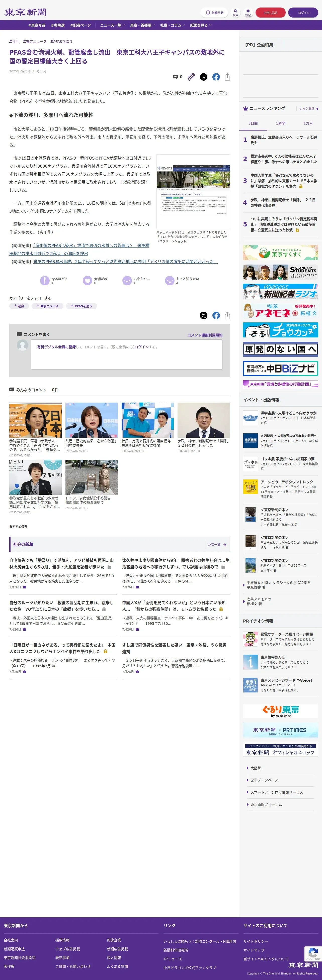The image size is (322, 980).
Task: Open related article 米軍のPFAS漏出事故 link
Action: 125,262
